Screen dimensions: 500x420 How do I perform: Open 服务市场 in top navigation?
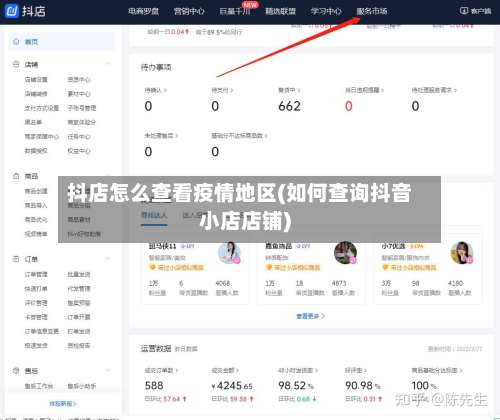[372, 11]
